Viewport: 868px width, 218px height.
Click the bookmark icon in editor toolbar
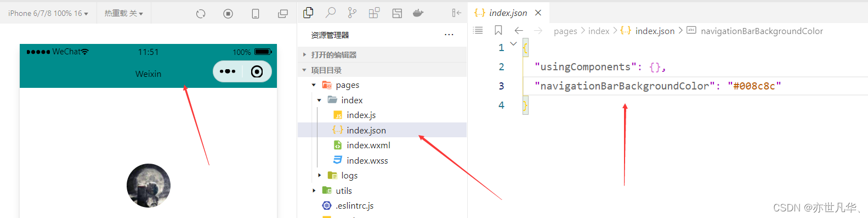coord(498,31)
